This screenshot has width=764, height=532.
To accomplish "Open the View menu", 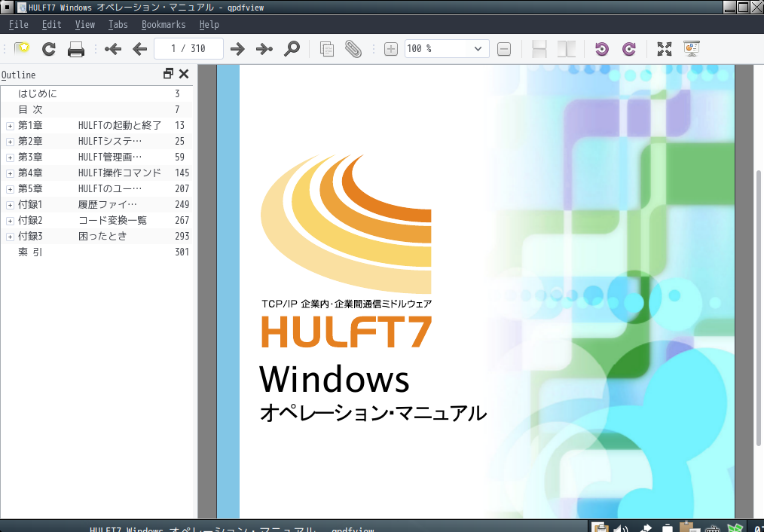I will pos(85,24).
